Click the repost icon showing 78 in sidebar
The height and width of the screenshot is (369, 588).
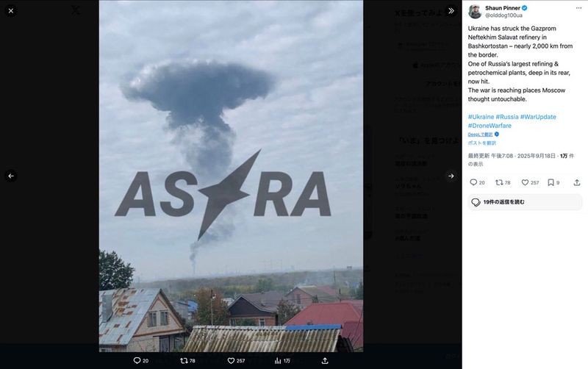point(499,182)
